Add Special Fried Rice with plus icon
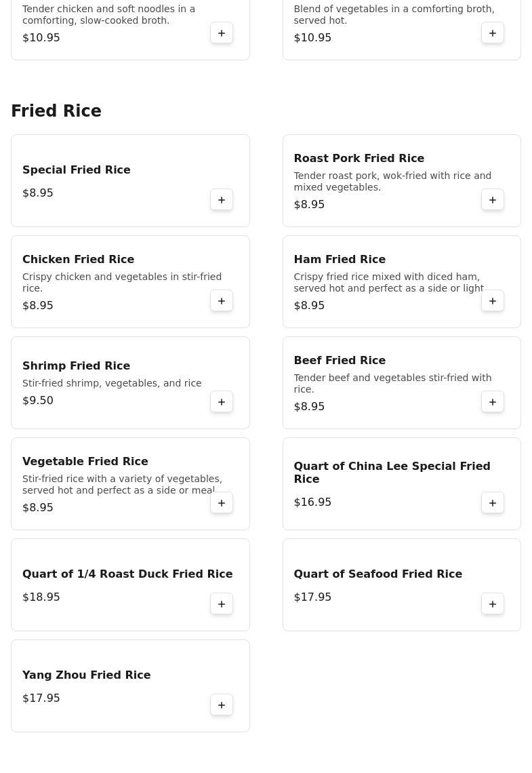This screenshot has height=773, width=532. pos(222,200)
